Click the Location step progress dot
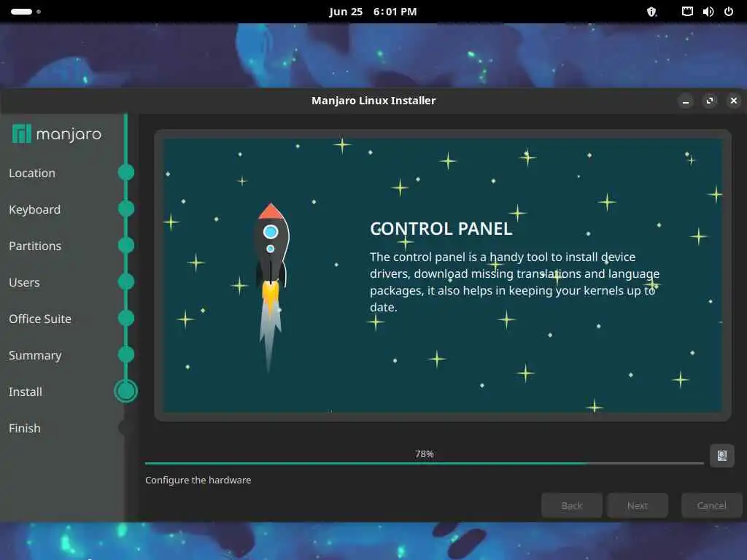This screenshot has width=747, height=560. point(125,172)
